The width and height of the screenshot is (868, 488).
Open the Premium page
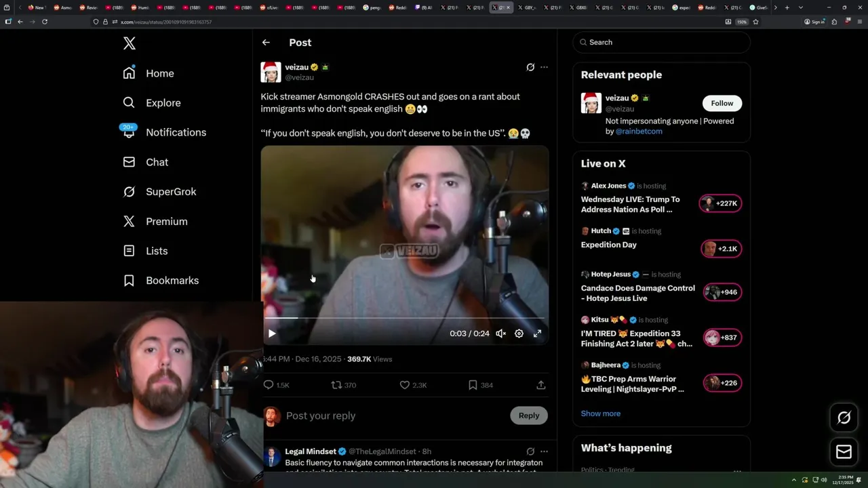point(155,221)
